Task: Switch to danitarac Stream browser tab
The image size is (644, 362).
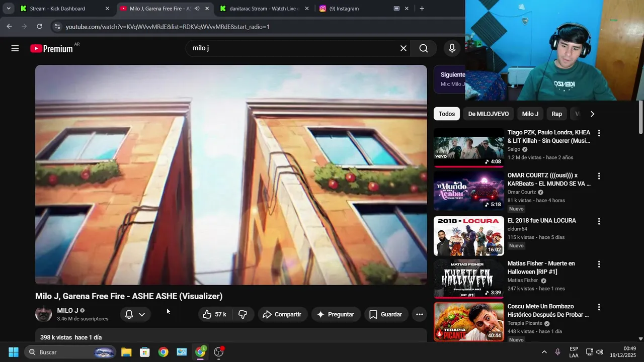Action: pyautogui.click(x=264, y=9)
